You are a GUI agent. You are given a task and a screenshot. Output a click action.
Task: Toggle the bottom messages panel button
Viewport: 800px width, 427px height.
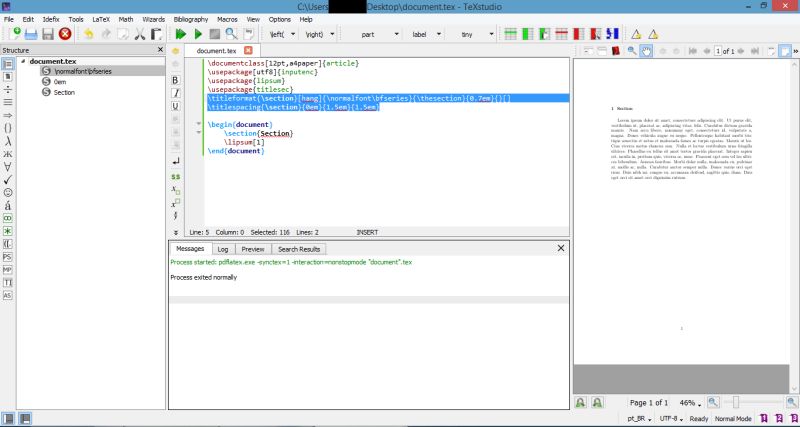click(x=25, y=419)
